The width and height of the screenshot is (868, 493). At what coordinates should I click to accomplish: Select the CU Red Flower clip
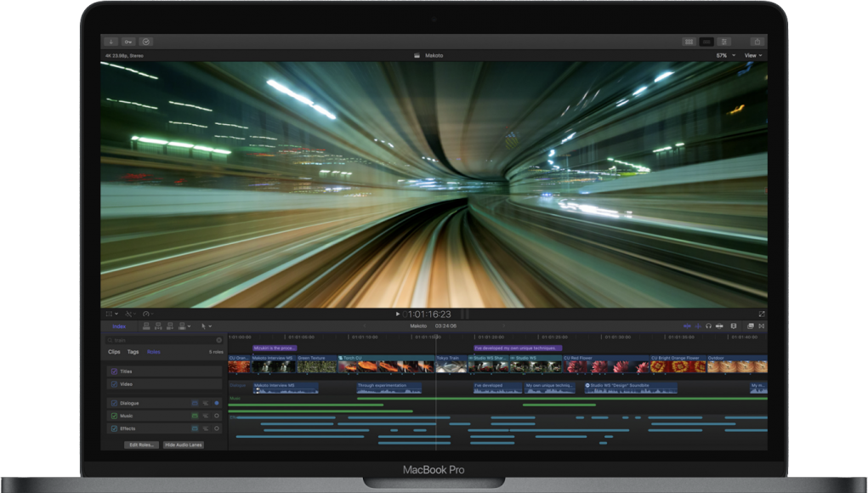pyautogui.click(x=605, y=364)
